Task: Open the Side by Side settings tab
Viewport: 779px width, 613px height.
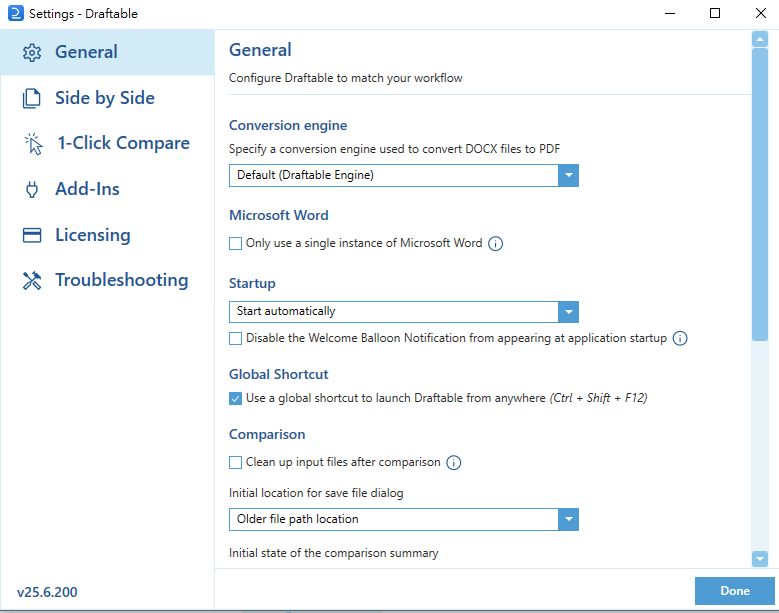Action: pyautogui.click(x=107, y=98)
